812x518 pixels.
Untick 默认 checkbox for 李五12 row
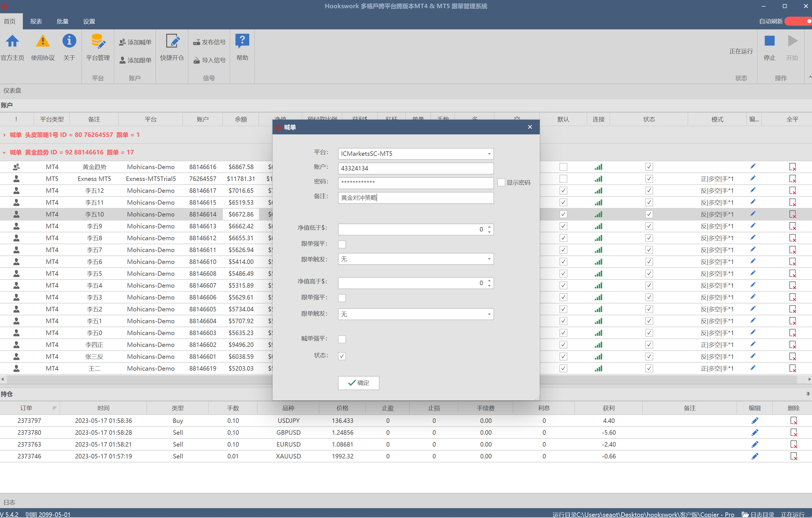(563, 190)
